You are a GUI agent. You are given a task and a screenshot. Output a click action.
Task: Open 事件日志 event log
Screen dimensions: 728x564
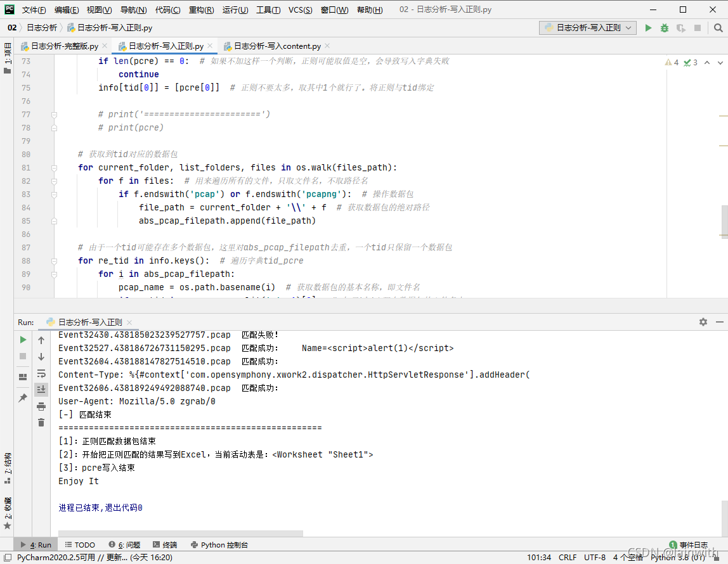pos(689,544)
